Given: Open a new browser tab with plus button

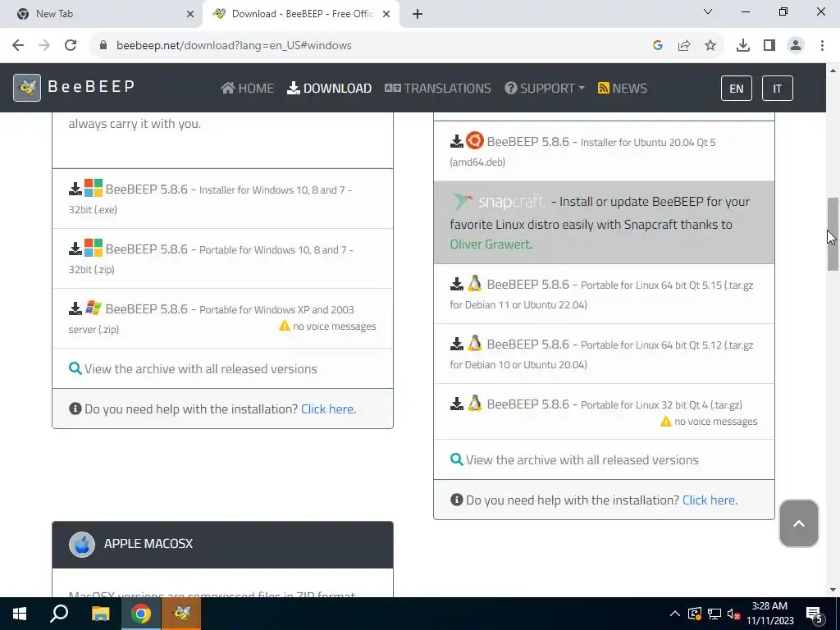Looking at the screenshot, I should (418, 15).
